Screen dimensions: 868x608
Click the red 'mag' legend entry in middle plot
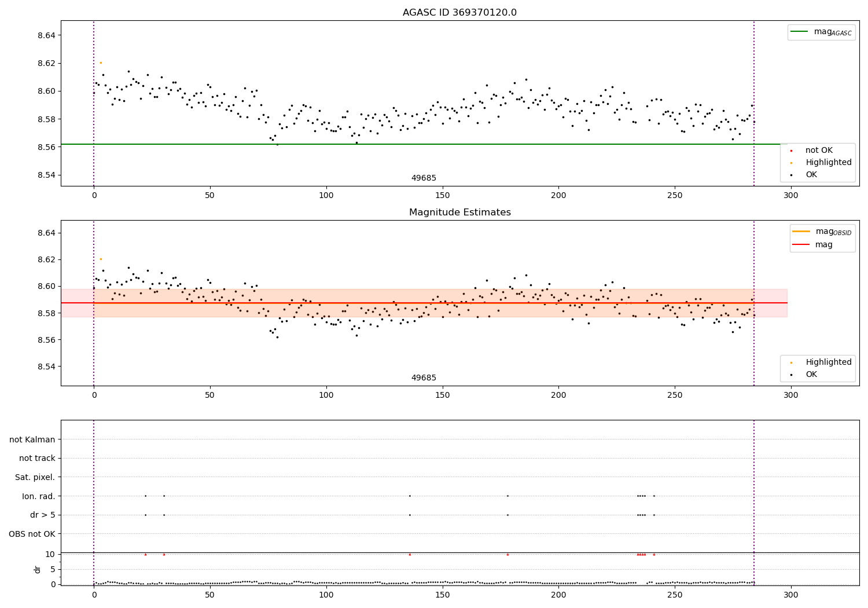812,245
